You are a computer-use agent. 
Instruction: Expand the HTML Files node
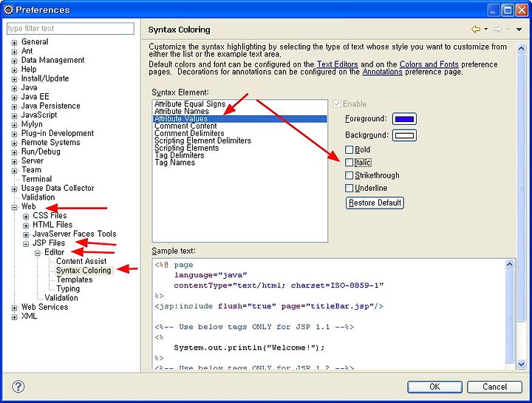(26, 226)
